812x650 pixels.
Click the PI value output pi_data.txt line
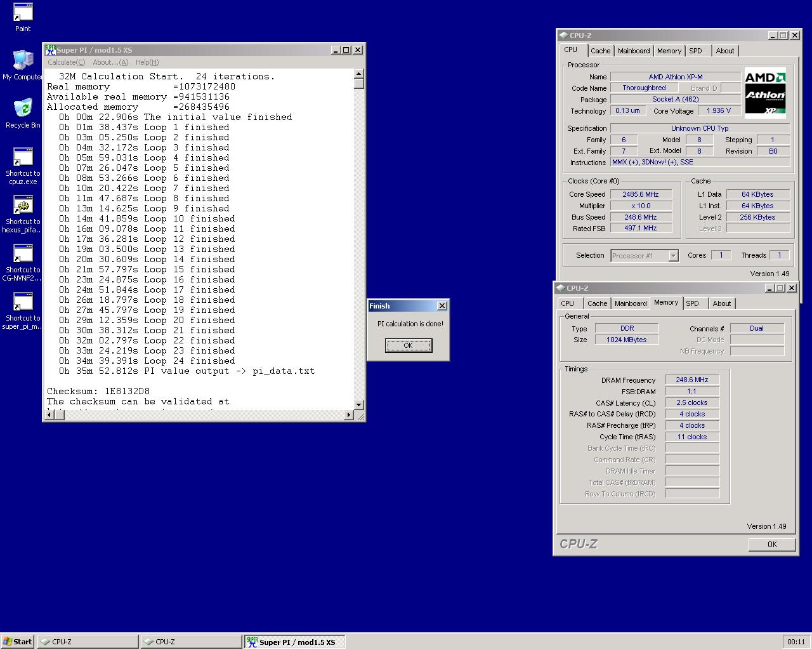(x=187, y=371)
